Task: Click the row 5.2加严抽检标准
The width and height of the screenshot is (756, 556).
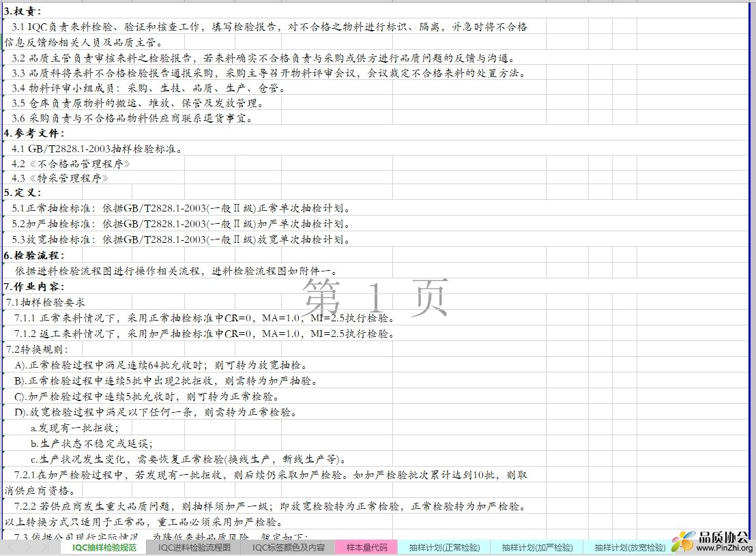Action: pos(181,224)
